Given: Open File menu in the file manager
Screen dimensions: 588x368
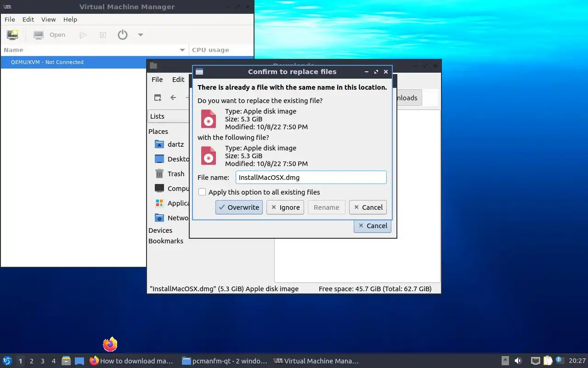Looking at the screenshot, I should click(157, 79).
